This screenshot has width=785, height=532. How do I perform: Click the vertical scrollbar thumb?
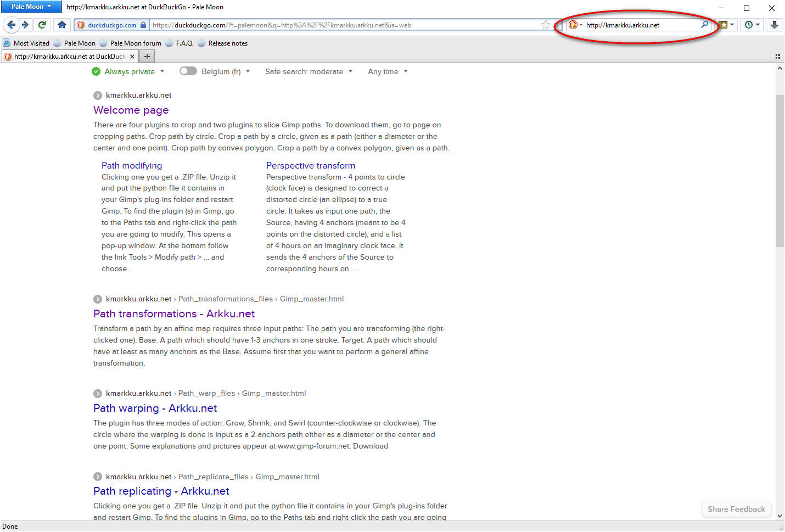(780, 171)
